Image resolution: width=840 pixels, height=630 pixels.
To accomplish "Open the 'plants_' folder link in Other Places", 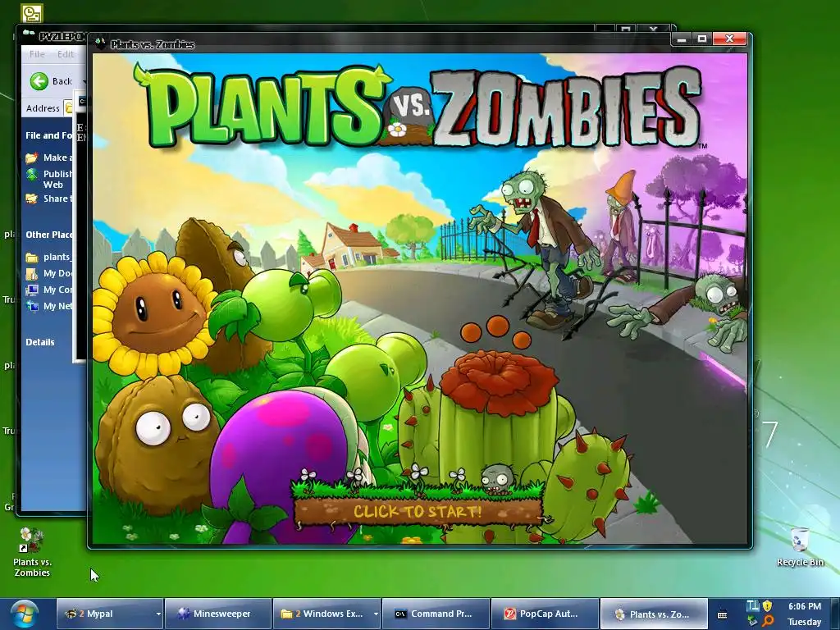I will click(x=57, y=257).
